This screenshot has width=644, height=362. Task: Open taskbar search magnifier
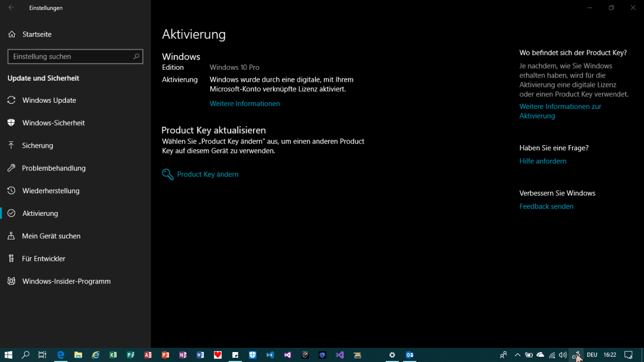click(25, 355)
